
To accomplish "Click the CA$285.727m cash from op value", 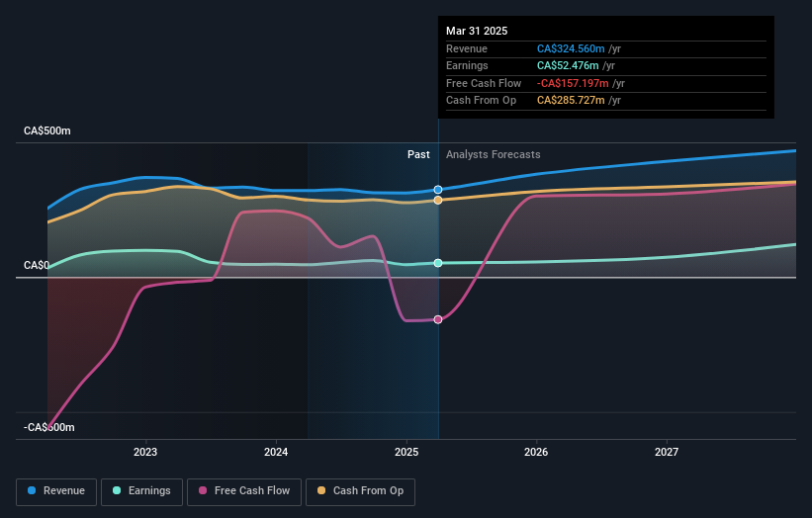I will [571, 101].
